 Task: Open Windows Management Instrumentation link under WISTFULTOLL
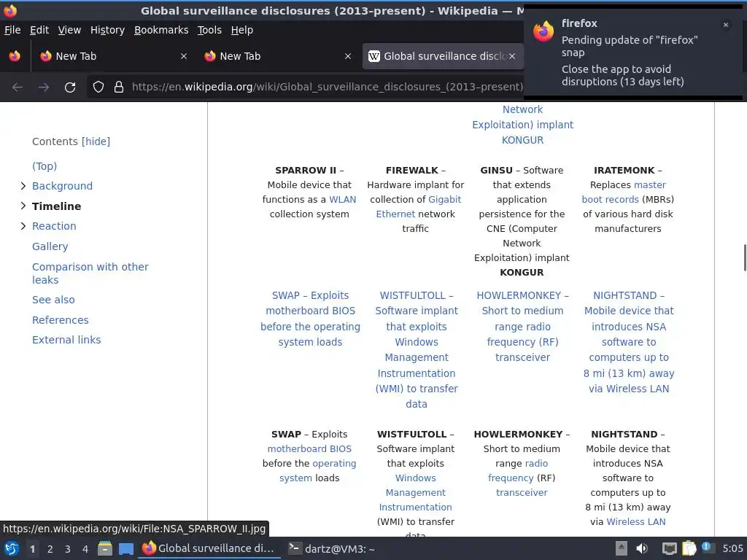pos(415,492)
